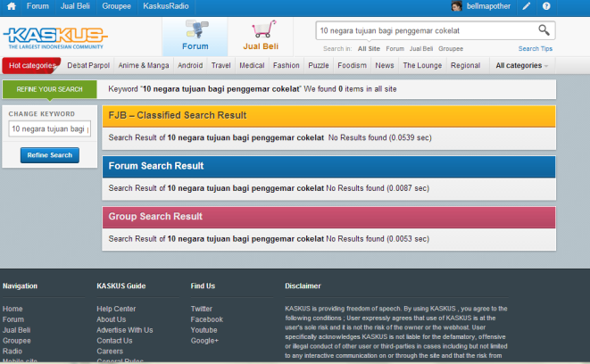This screenshot has width=590, height=364.
Task: Open Groupee in top navigation bar
Action: [116, 6]
